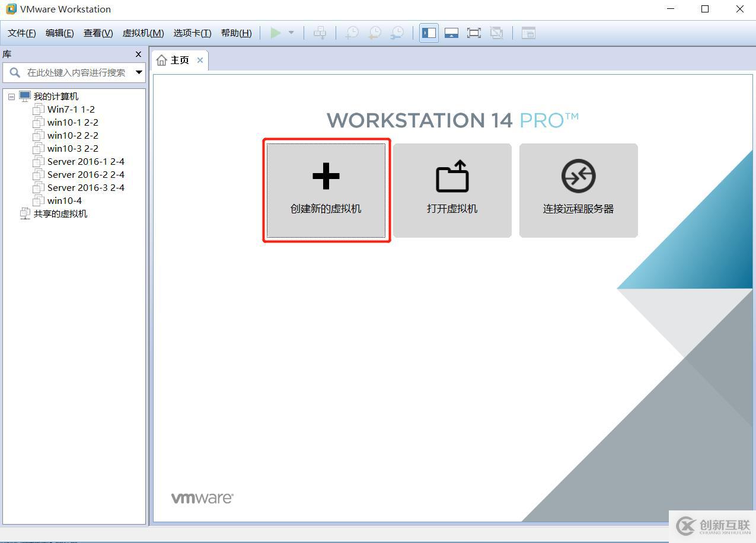Close the 库 library panel

point(138,54)
